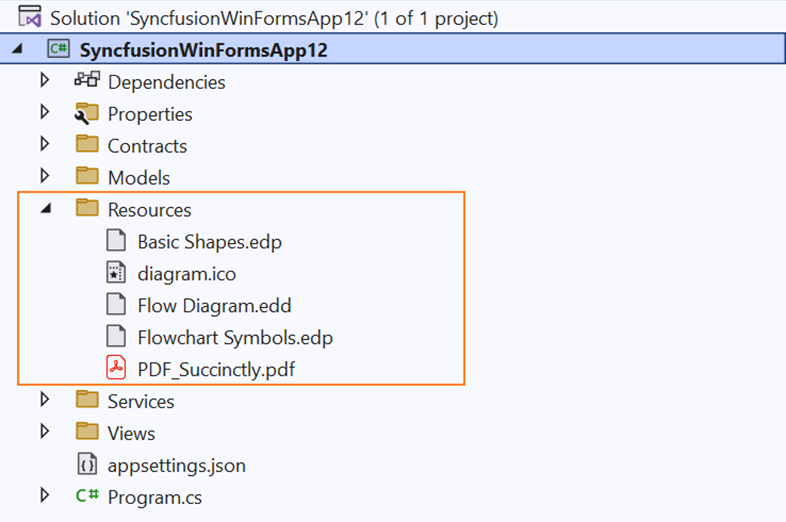
Task: Click the red PDF file icon
Action: [x=116, y=368]
